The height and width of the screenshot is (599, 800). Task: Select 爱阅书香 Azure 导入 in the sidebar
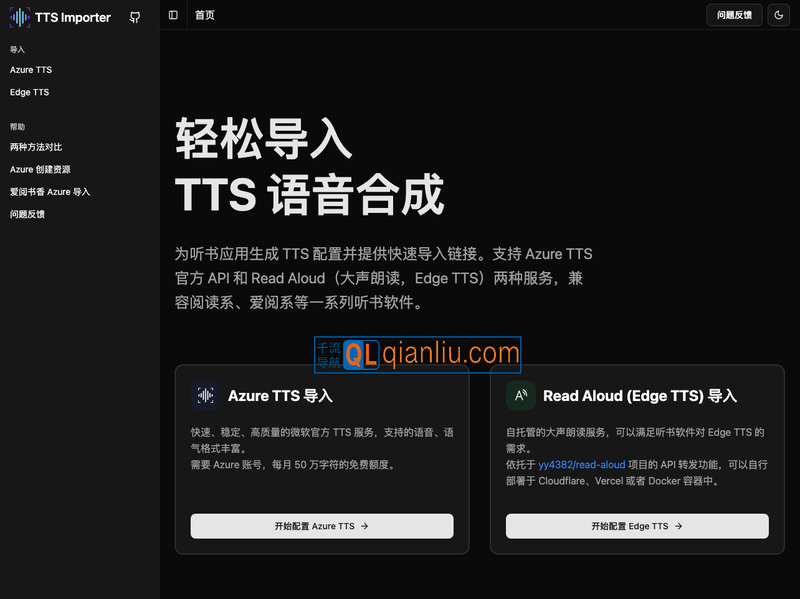point(48,191)
